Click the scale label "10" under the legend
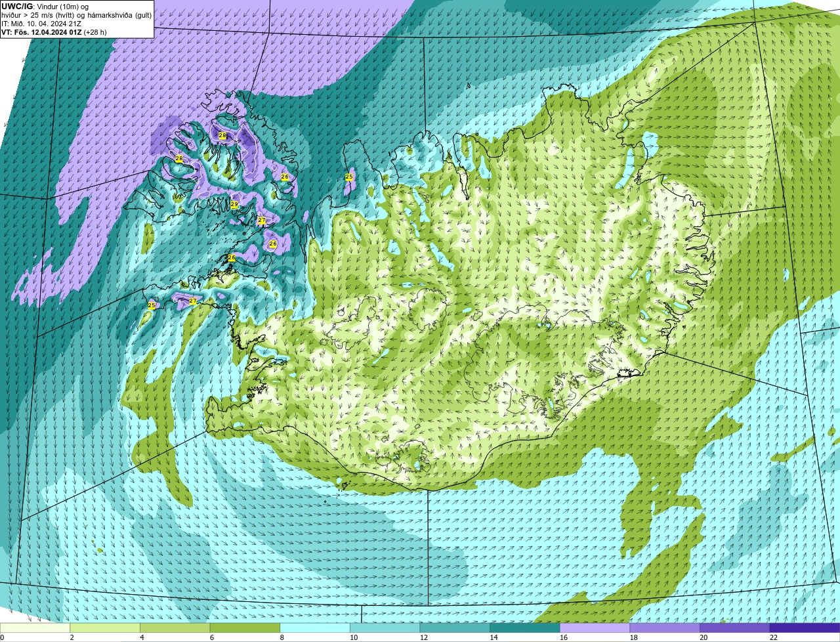Screen dimensions: 840x642 point(354,637)
